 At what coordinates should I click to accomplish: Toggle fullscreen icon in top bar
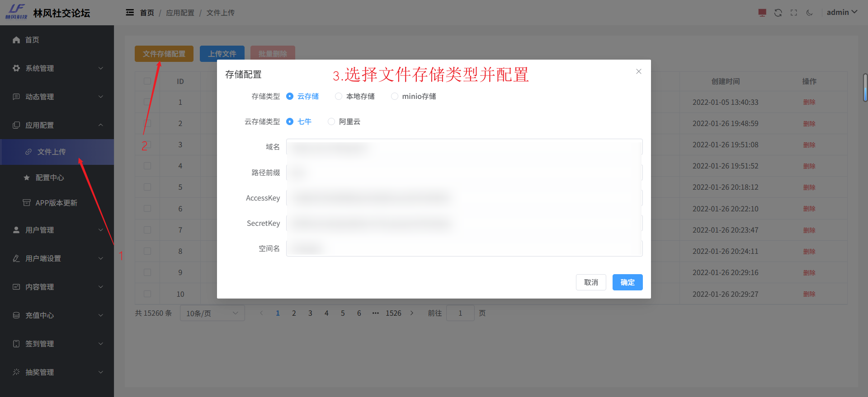794,13
